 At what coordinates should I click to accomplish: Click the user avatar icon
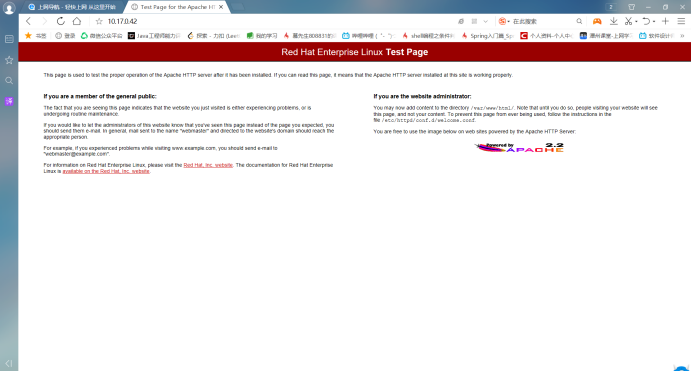(x=9, y=8)
